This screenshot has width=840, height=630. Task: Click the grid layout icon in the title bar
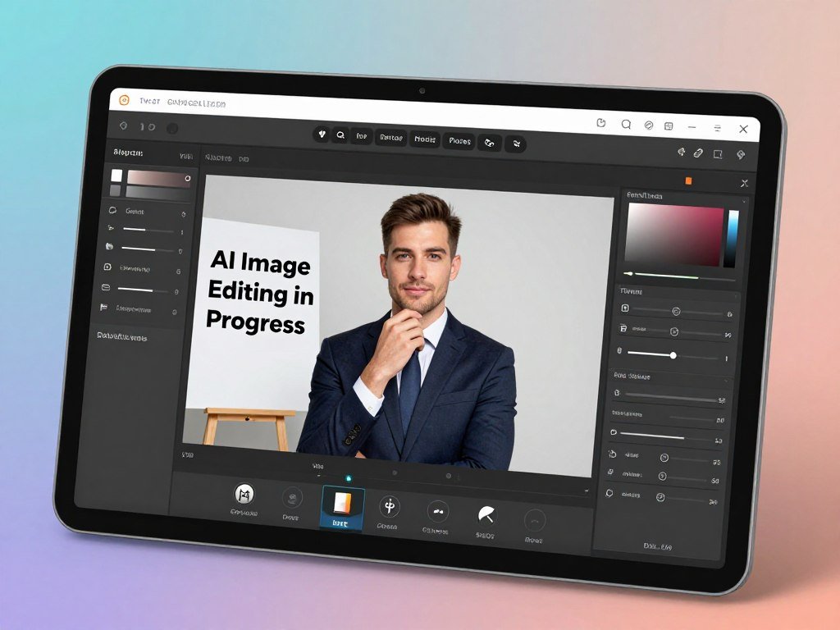point(669,126)
